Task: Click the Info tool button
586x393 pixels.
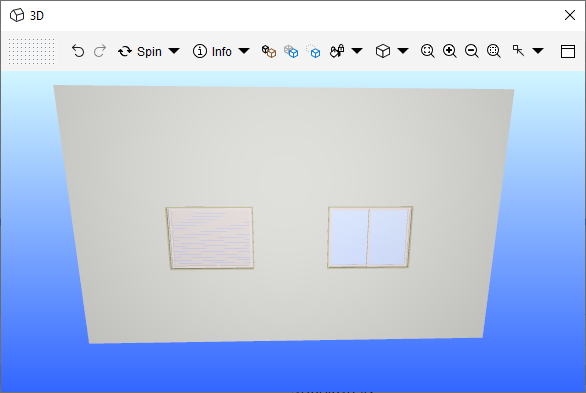Action: click(212, 51)
